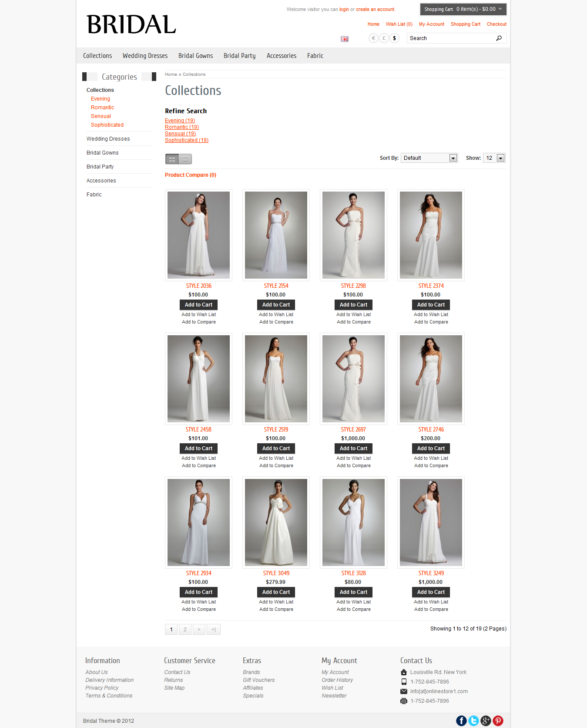Select Sensual category in sidebar
587x728 pixels.
coord(101,116)
